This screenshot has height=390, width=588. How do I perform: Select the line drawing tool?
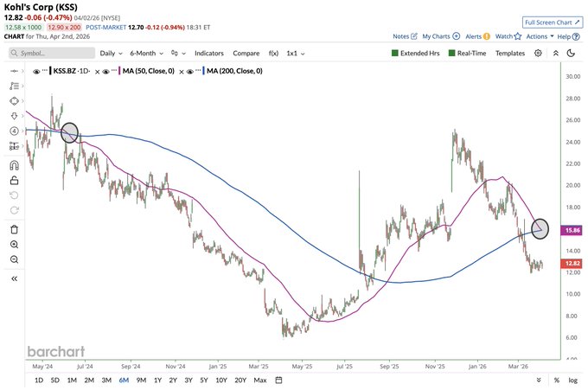pyautogui.click(x=14, y=71)
